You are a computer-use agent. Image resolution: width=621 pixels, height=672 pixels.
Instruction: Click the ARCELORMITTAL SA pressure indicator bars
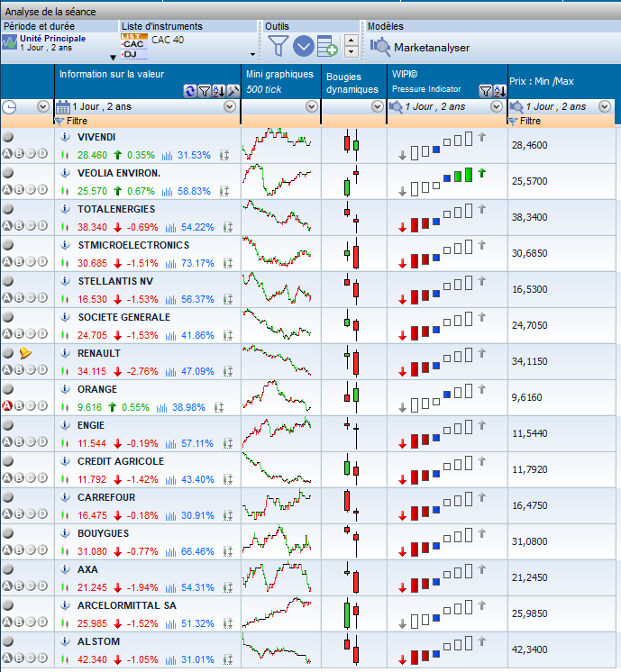[442, 613]
